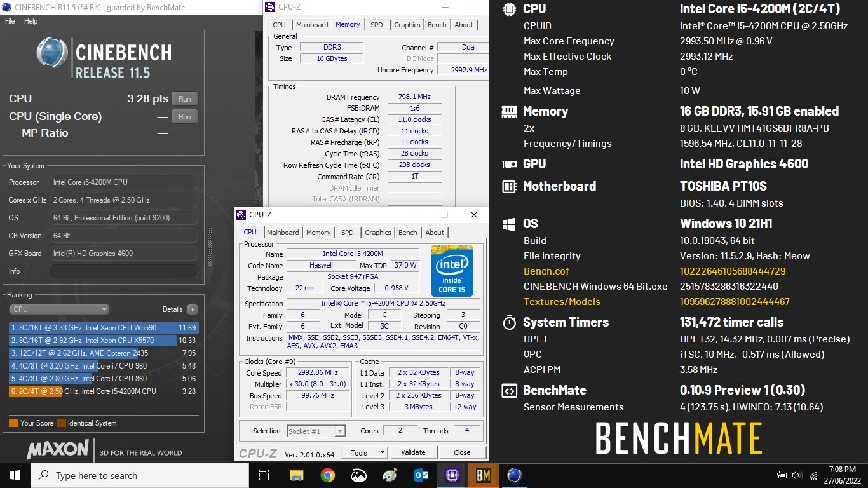Select the Core i7 960 ranking row
This screenshot has width=868, height=488.
(x=104, y=366)
